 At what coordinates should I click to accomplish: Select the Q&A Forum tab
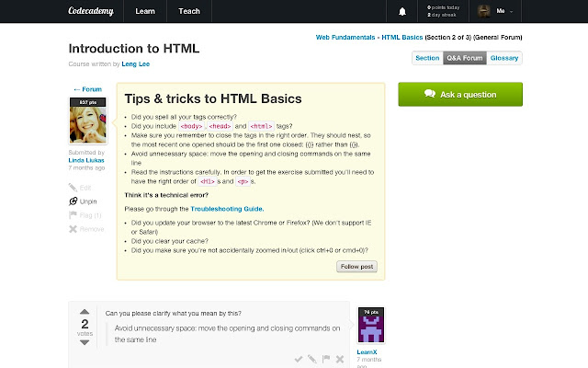(464, 57)
